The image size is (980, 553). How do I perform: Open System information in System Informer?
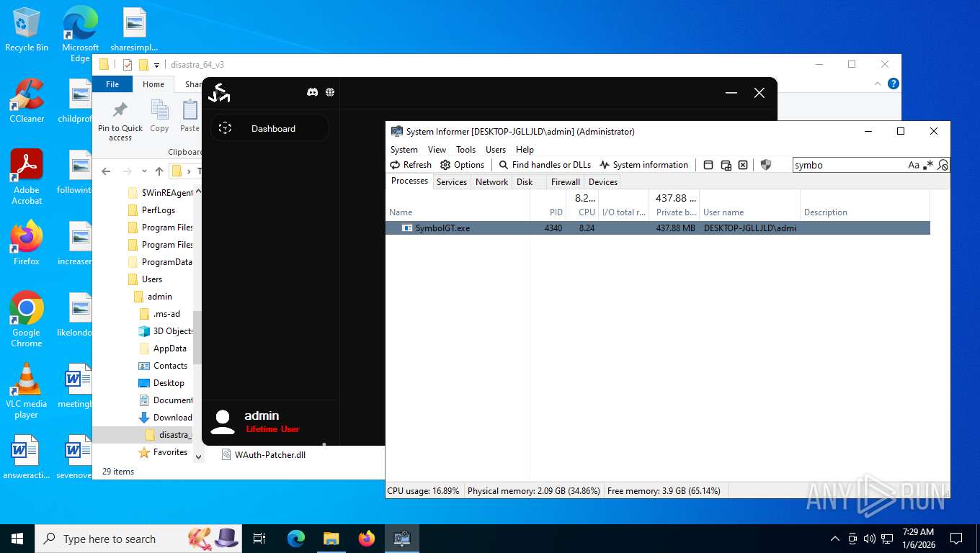pyautogui.click(x=643, y=165)
